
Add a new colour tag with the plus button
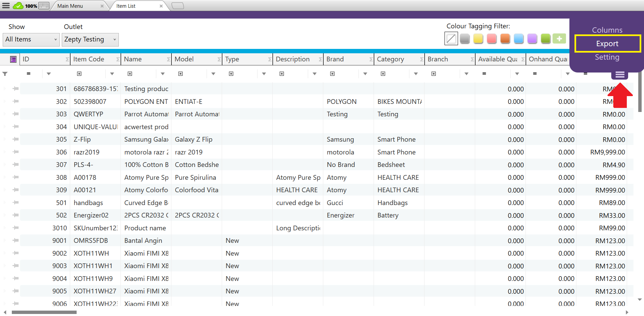(559, 39)
